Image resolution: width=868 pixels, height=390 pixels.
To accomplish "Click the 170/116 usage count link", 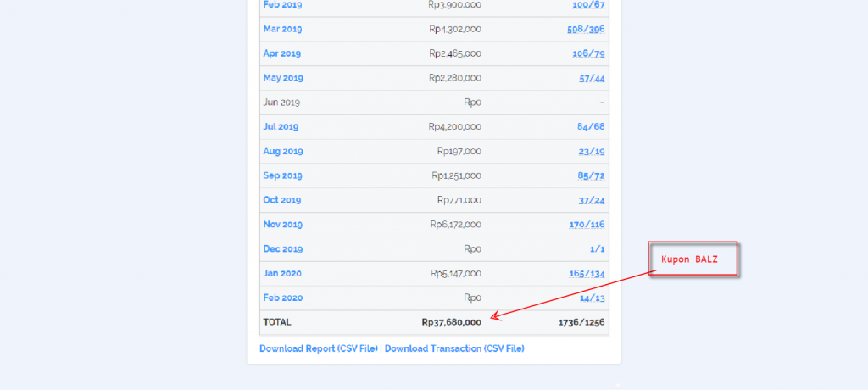I will pyautogui.click(x=587, y=225).
